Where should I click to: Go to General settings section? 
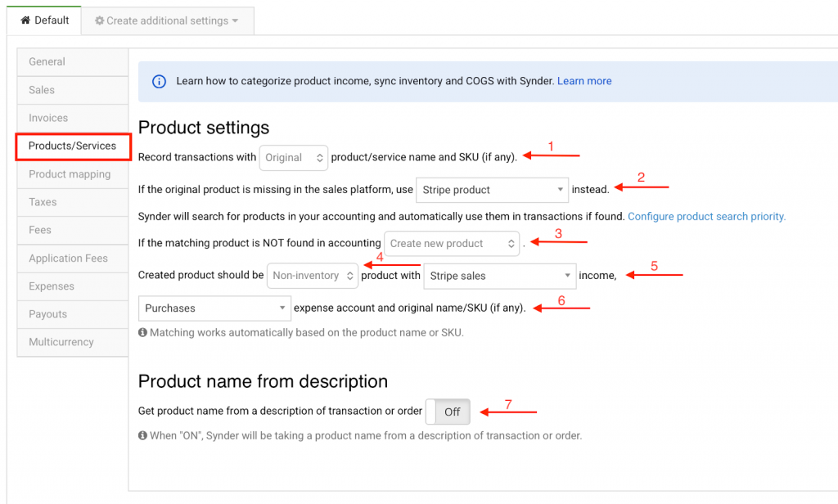click(x=47, y=62)
